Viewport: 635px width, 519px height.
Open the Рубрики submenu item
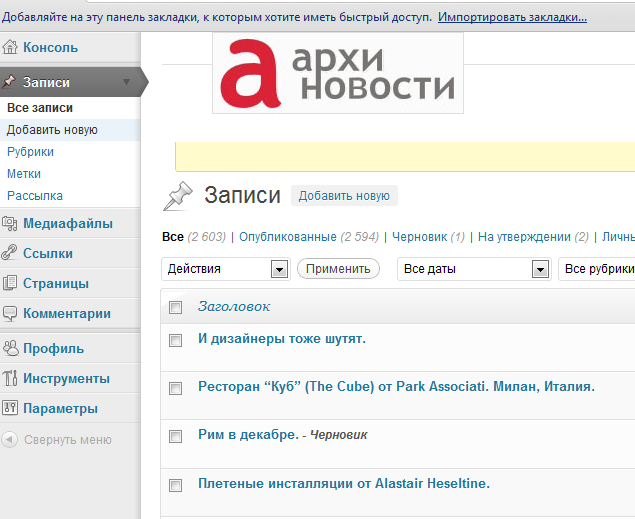(30, 152)
